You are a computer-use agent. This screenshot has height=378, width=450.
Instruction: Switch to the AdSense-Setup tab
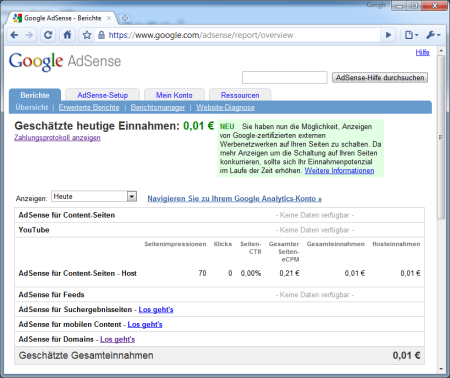click(103, 95)
